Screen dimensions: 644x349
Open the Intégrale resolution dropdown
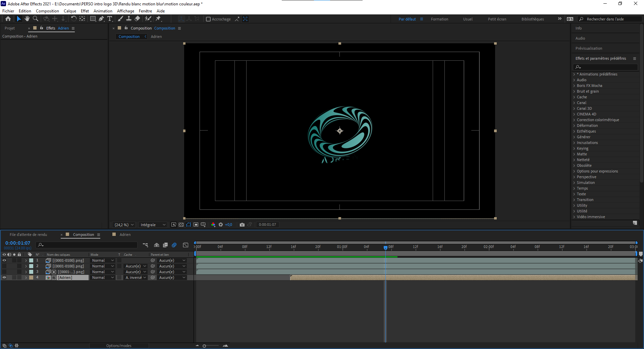click(153, 225)
